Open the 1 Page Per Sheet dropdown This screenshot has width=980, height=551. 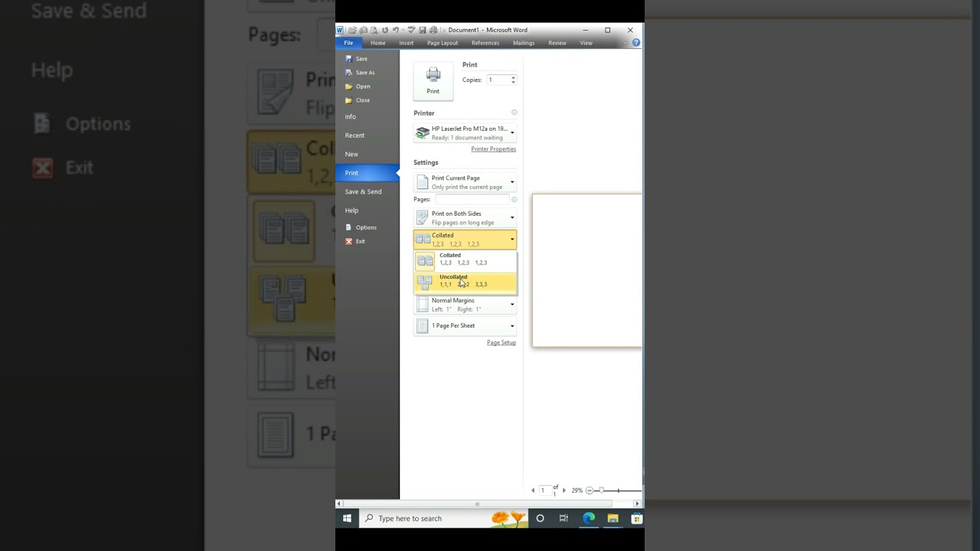(465, 326)
